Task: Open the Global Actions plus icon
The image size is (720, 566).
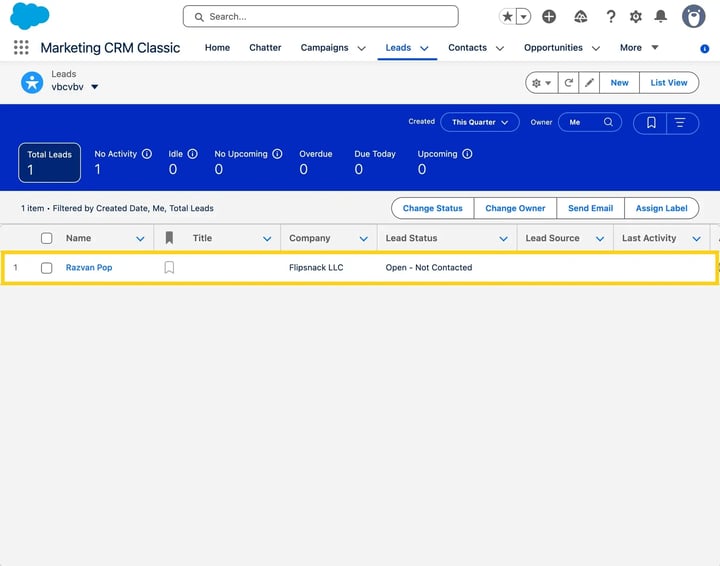Action: (549, 17)
